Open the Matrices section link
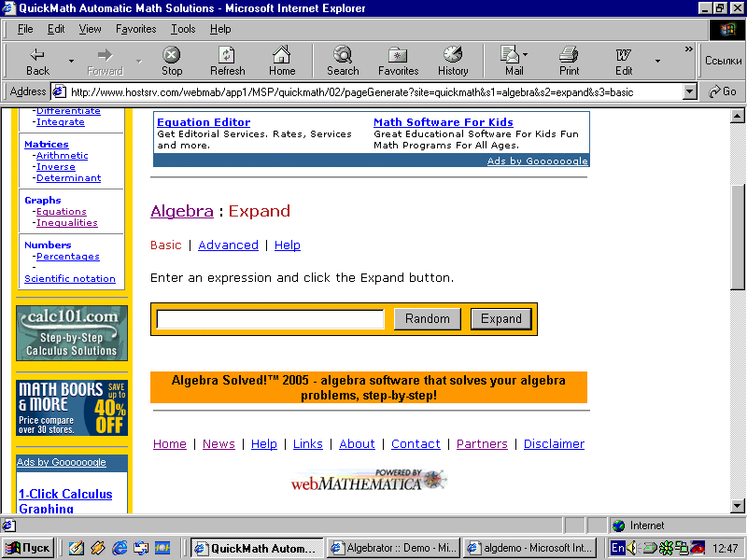Image resolution: width=747 pixels, height=560 pixels. click(x=47, y=144)
